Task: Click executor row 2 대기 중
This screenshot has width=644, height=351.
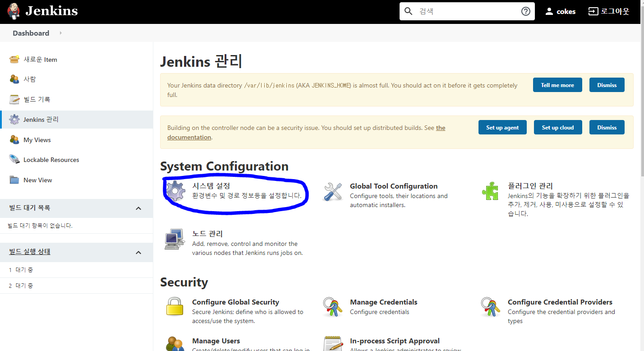Action: click(x=77, y=286)
